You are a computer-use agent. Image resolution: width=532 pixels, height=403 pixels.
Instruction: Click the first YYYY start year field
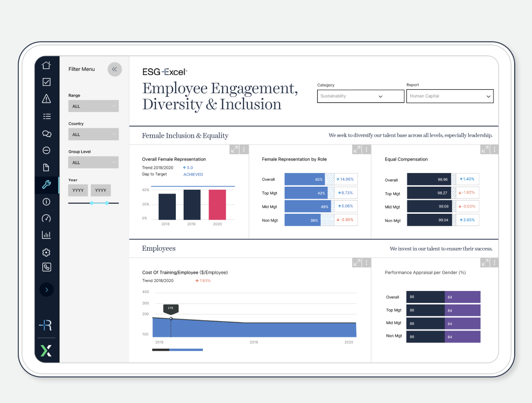(78, 190)
